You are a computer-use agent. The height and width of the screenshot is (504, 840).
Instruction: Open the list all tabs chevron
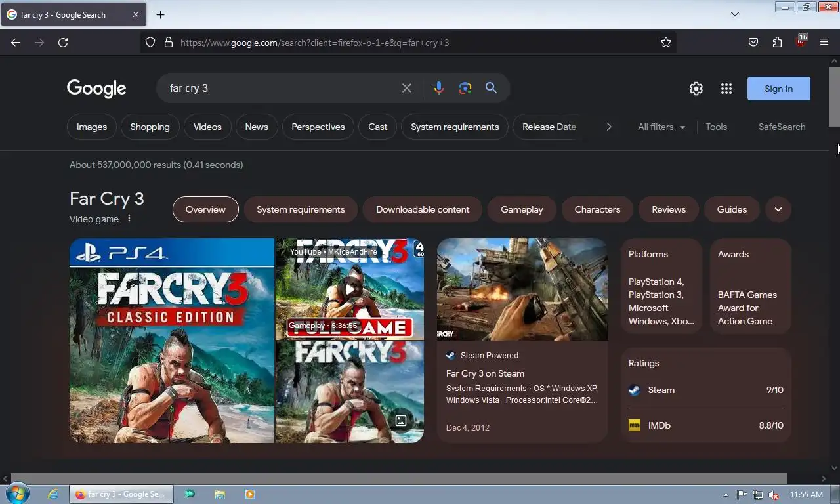tap(735, 14)
